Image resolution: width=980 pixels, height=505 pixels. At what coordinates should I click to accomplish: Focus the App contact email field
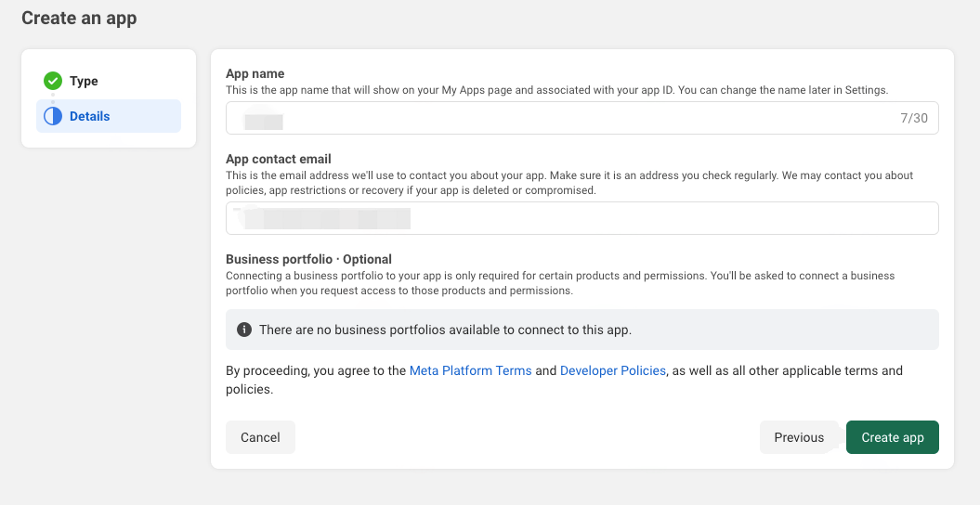pos(581,218)
